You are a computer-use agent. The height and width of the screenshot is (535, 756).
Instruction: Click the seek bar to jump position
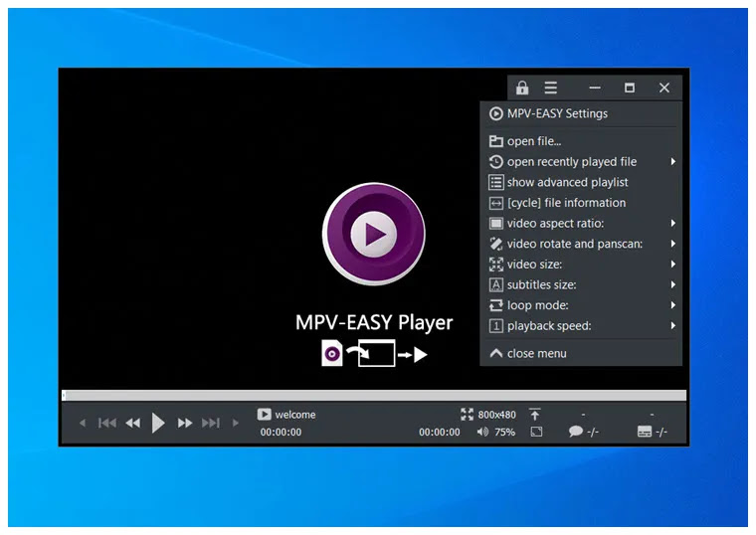[x=374, y=396]
